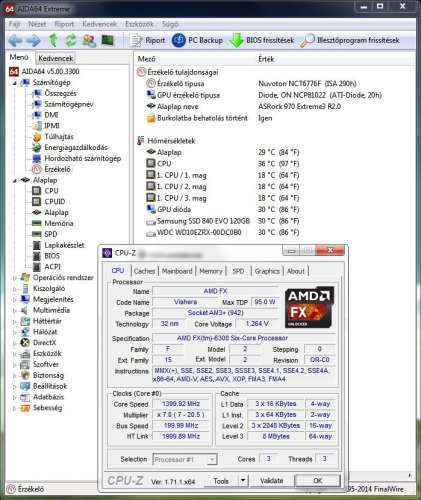Expand the DirectX node
The height and width of the screenshot is (500, 421).
(x=15, y=343)
